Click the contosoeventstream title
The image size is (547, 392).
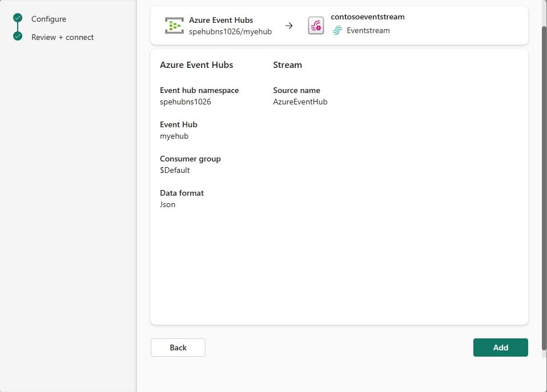tap(368, 17)
